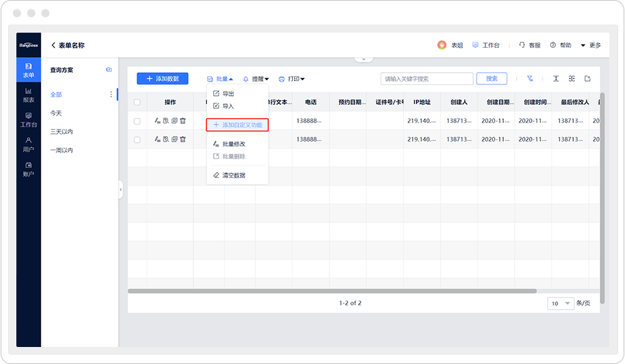This screenshot has height=364, width=625.
Task: Check the first data row checkbox
Action: click(137, 120)
